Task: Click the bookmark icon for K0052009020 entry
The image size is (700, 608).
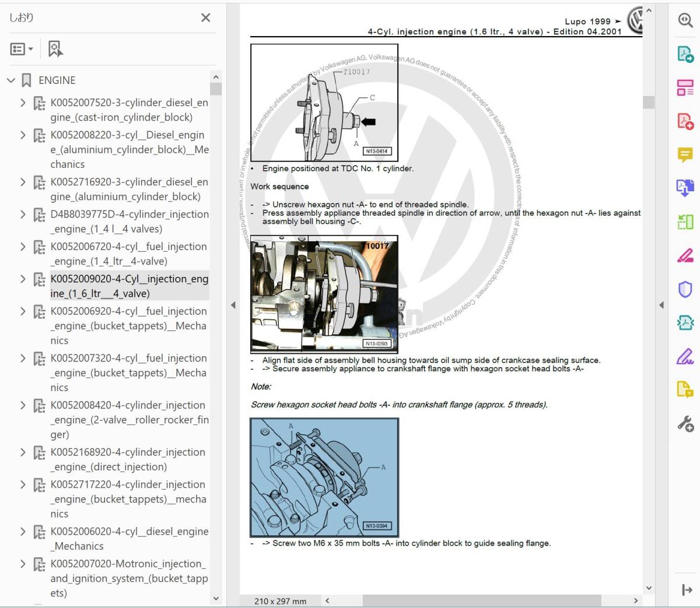Action: 39,279
